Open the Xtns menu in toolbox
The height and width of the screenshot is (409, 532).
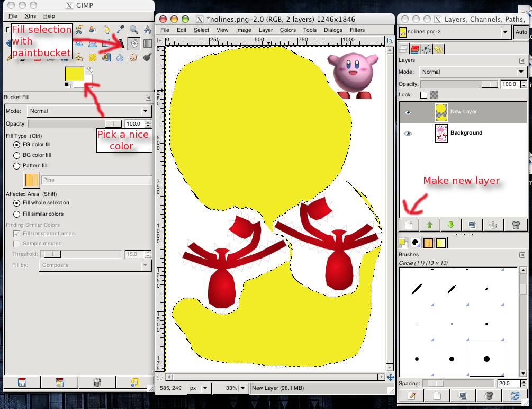[x=30, y=16]
